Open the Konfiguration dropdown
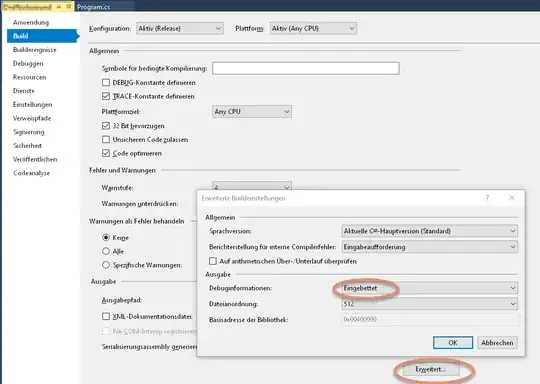 180,29
